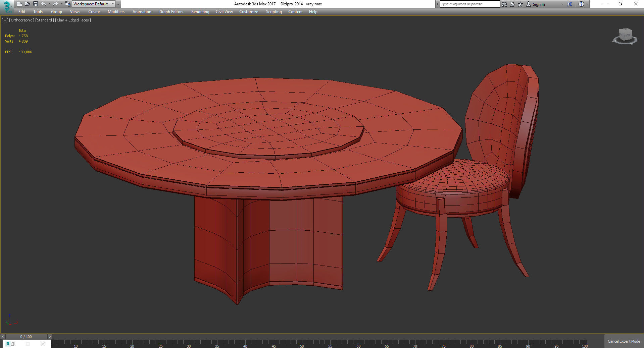Click the Open File folder icon
Image resolution: width=644 pixels, height=348 pixels.
click(28, 4)
